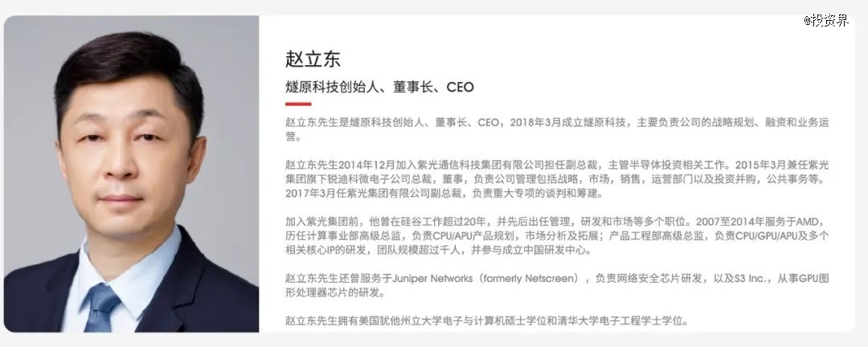Viewport: 868px width, 347px height.
Task: Click the paragraph mentioning 2018年3月成立燧原科技
Action: tap(557, 129)
